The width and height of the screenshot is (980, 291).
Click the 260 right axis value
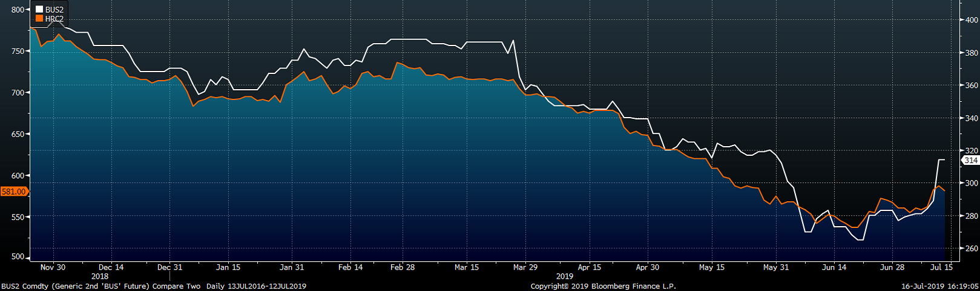coord(972,249)
